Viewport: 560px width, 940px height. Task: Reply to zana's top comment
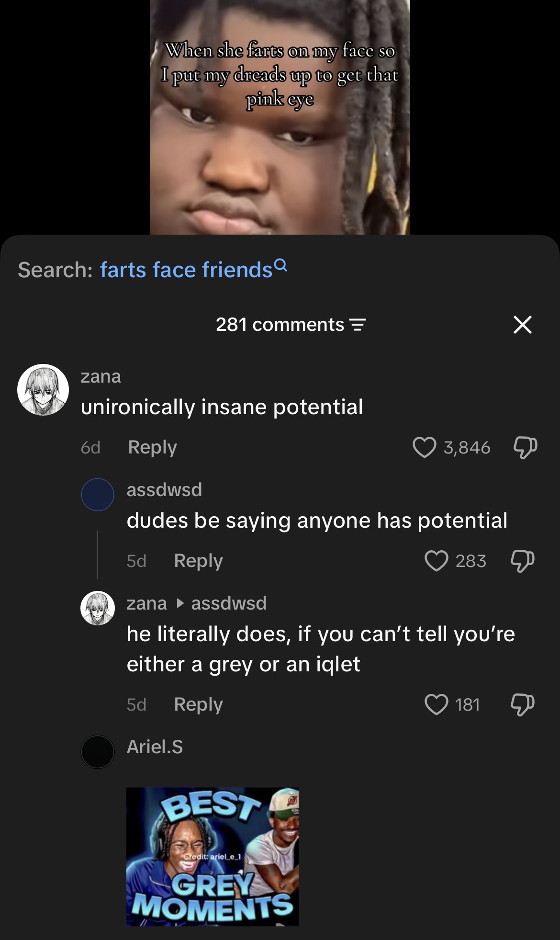point(152,447)
